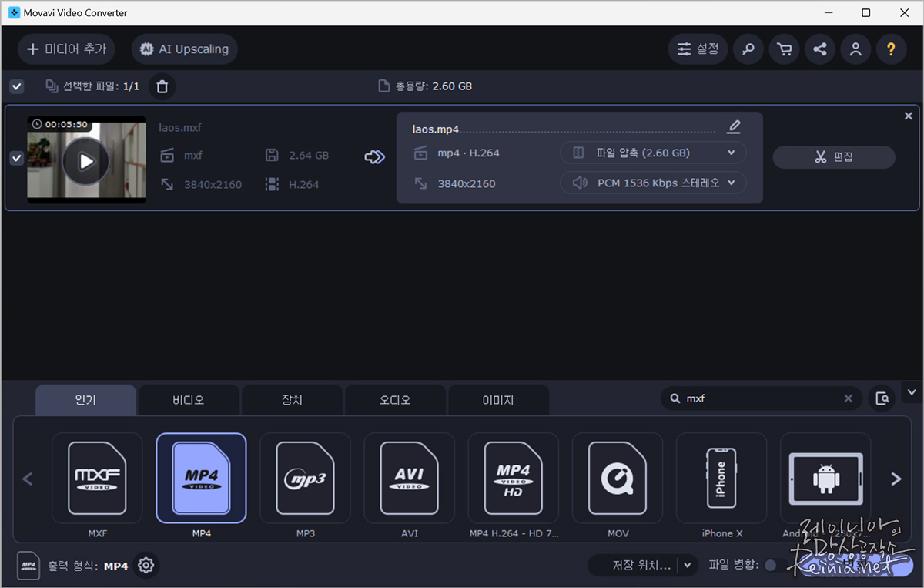Image resolution: width=924 pixels, height=588 pixels.
Task: Open the 파일 압축 (2.60 GB) dropdown
Action: pos(653,153)
